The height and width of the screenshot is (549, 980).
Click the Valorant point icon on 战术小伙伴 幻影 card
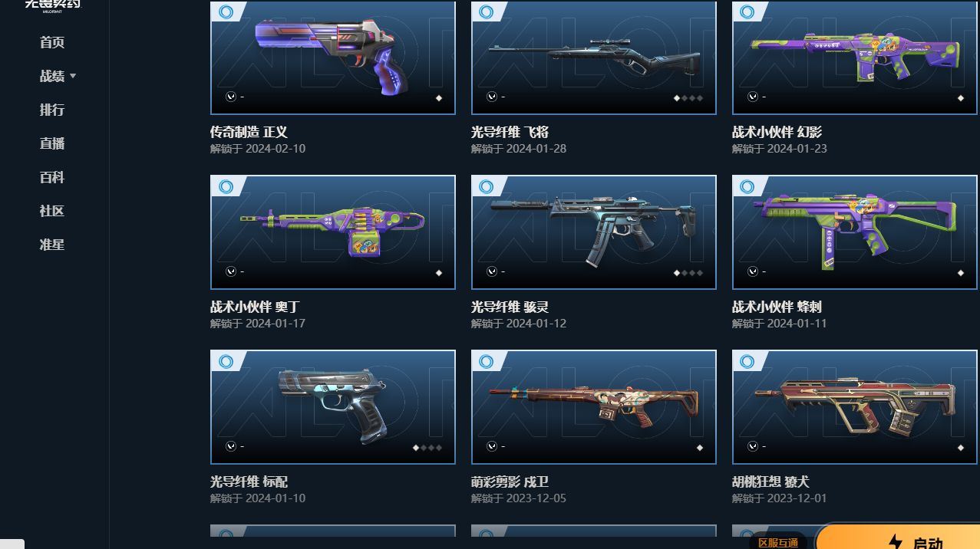click(x=753, y=97)
